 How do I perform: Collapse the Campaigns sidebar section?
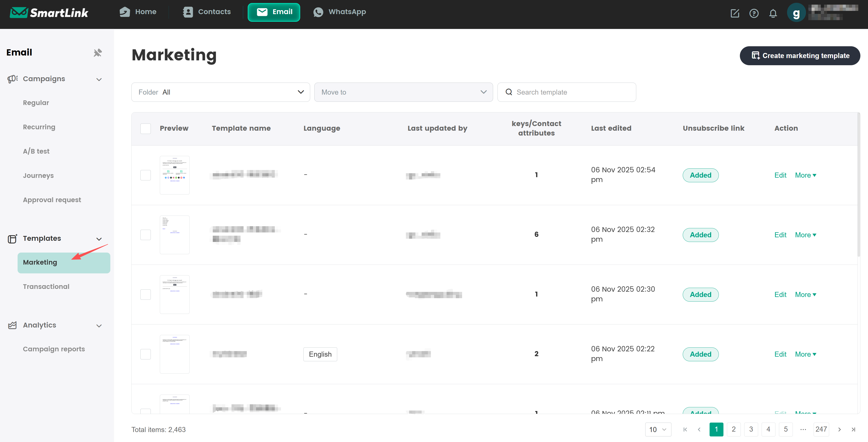99,79
